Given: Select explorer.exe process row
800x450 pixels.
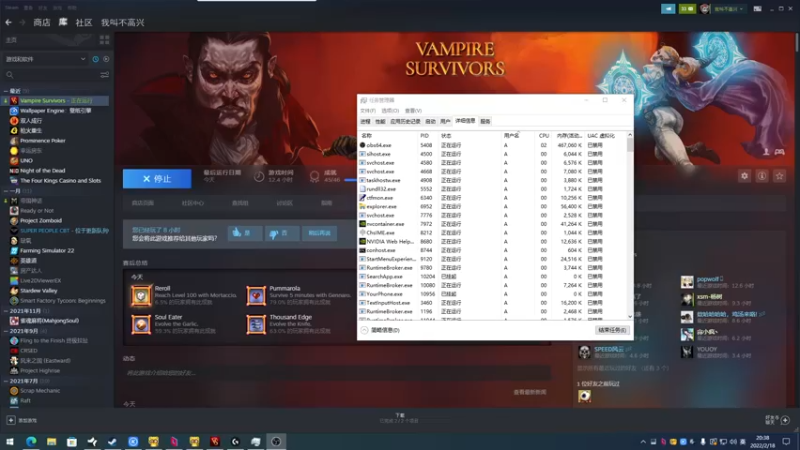Looking at the screenshot, I should (x=492, y=207).
